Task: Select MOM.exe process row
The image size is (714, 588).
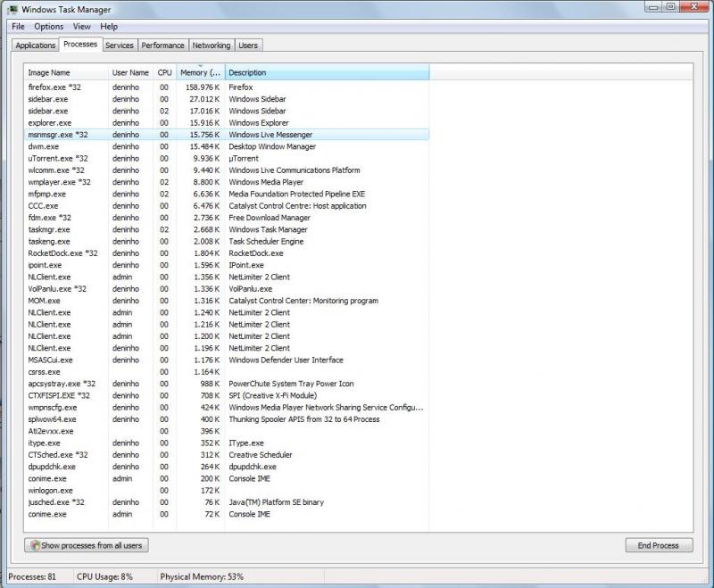Action: (x=227, y=301)
